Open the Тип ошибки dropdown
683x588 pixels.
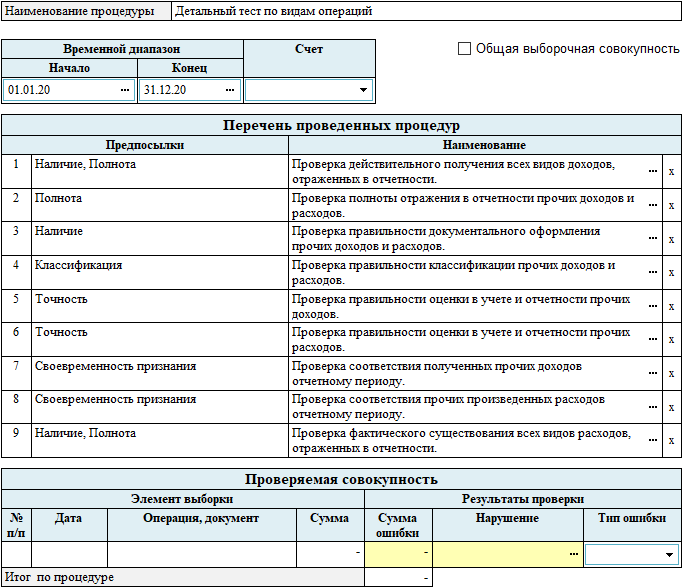pyautogui.click(x=669, y=554)
